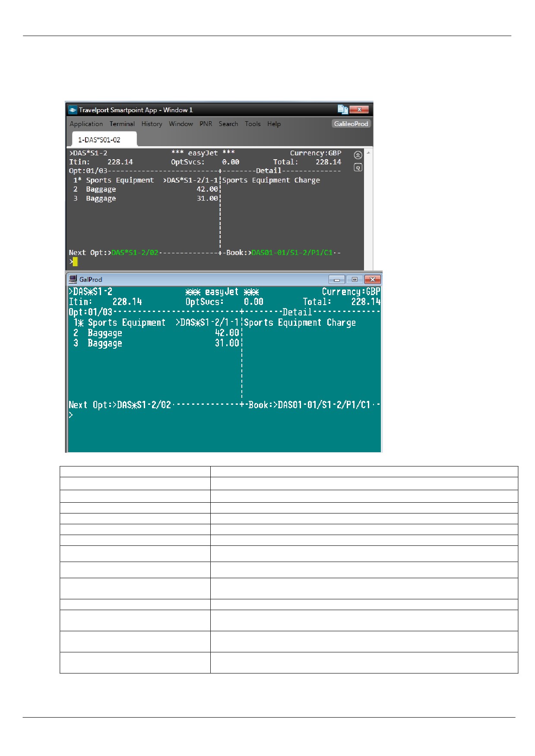Click Currency:GBP text in GalProd window
This screenshot has height=756, width=535.
tap(351, 292)
